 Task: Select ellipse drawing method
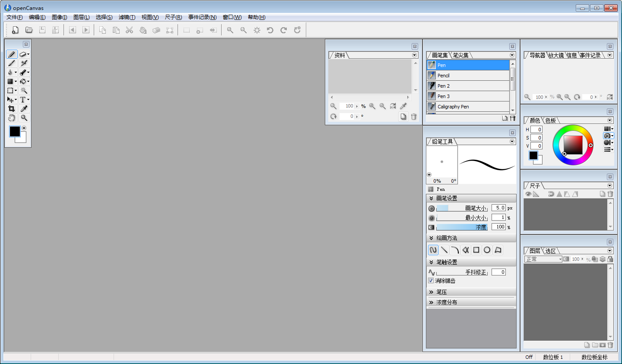click(487, 250)
